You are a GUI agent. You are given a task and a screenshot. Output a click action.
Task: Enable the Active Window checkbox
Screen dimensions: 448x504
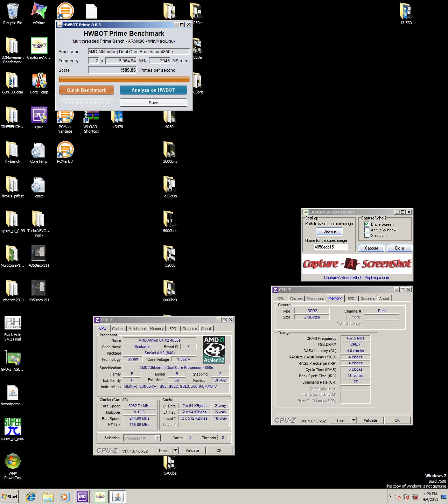pos(367,230)
